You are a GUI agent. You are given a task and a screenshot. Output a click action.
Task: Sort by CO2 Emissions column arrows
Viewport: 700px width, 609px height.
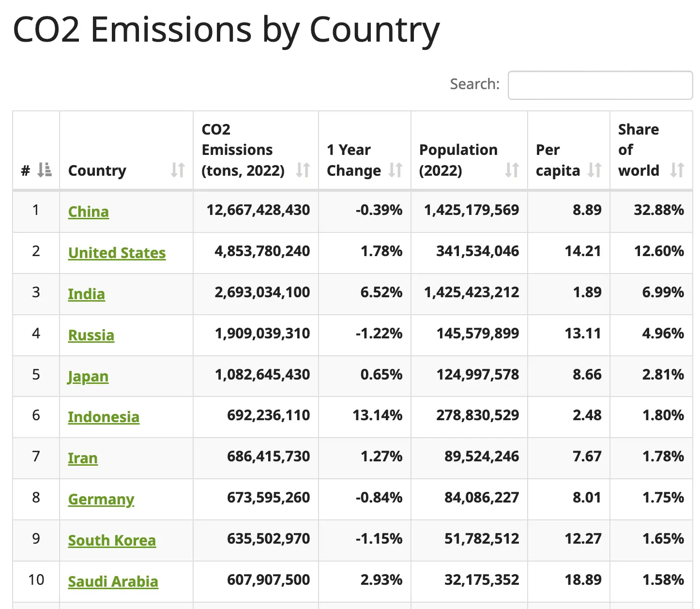303,170
